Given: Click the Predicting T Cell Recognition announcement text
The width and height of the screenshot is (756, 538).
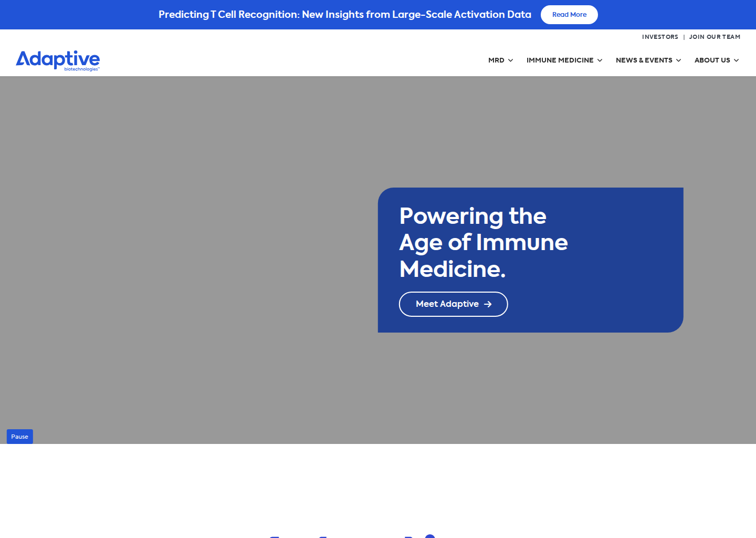Looking at the screenshot, I should click(x=345, y=15).
